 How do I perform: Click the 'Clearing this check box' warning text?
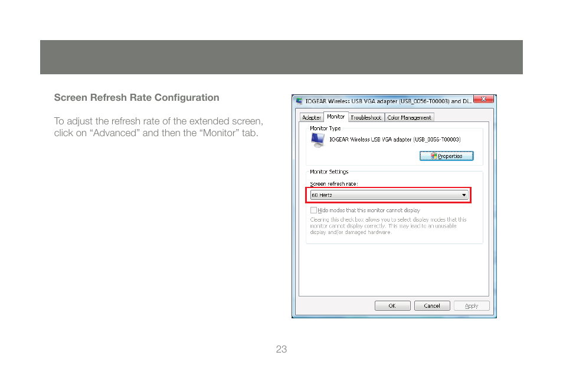click(x=388, y=226)
